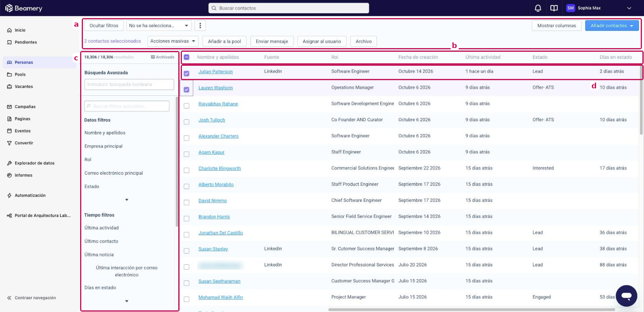Navigate to Pools in the sidebar
The width and height of the screenshot is (644, 312).
20,74
